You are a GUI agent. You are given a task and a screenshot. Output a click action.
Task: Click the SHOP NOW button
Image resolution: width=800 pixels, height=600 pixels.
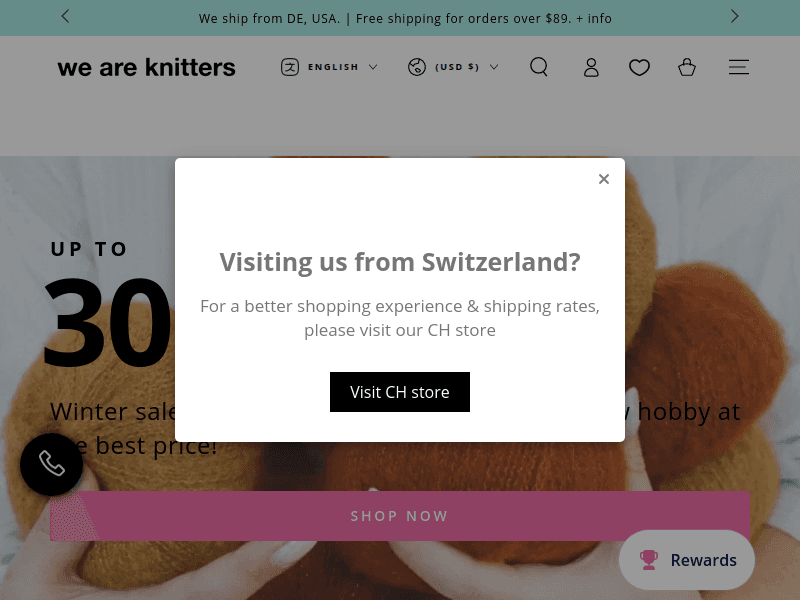[x=400, y=516]
